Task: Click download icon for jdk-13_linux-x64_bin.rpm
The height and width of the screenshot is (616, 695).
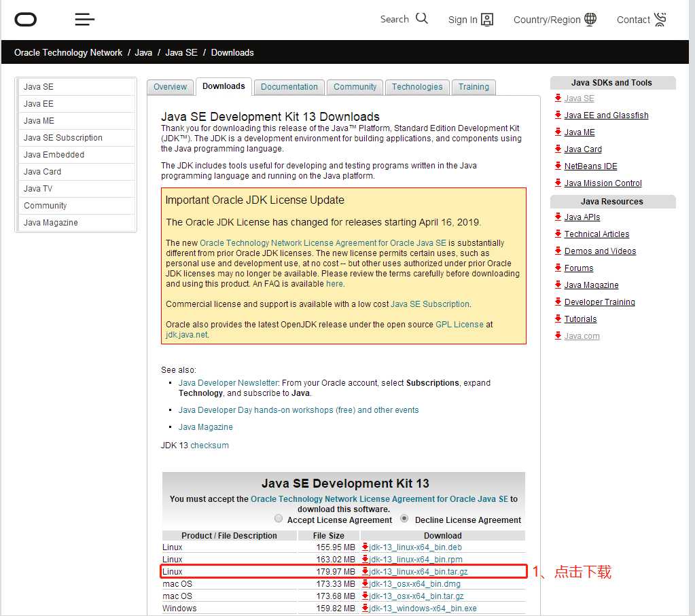Action: (x=366, y=559)
